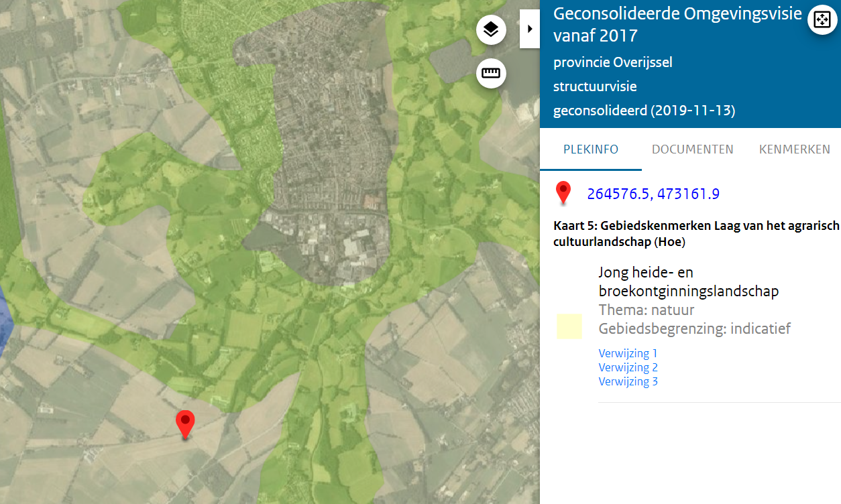Switch to the PLEKINFO tab
Viewport: 841px width, 504px height.
coord(591,149)
